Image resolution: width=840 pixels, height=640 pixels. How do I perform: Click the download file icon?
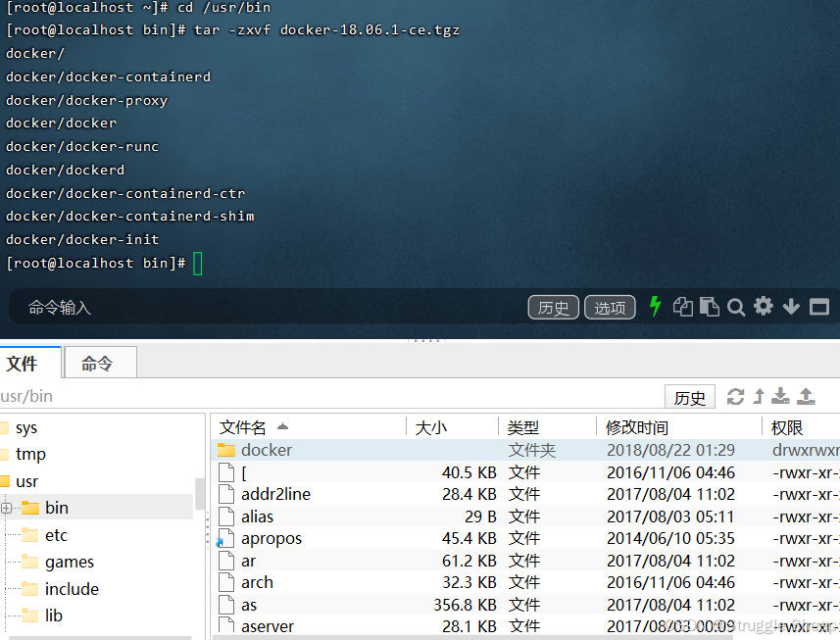click(780, 396)
